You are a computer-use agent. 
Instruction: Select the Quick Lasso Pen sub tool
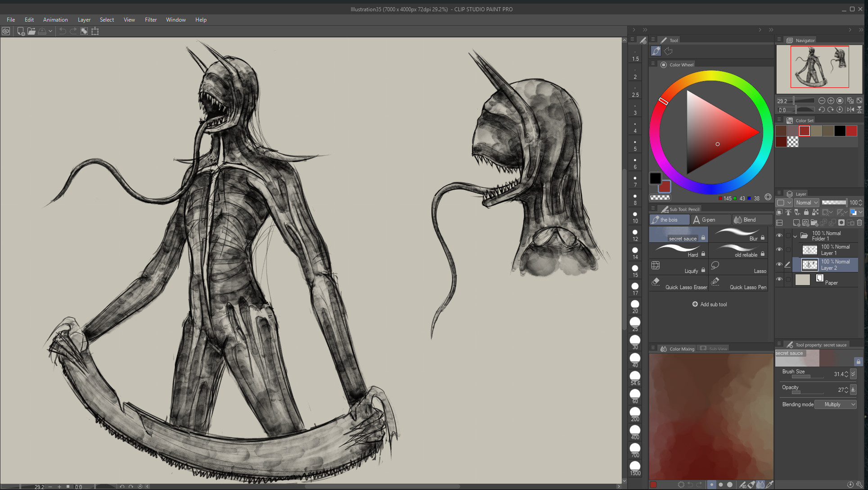pos(738,283)
